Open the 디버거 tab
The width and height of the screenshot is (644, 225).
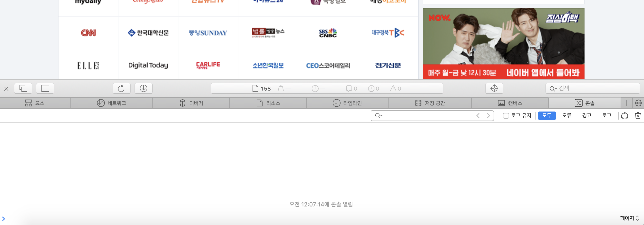click(x=191, y=103)
